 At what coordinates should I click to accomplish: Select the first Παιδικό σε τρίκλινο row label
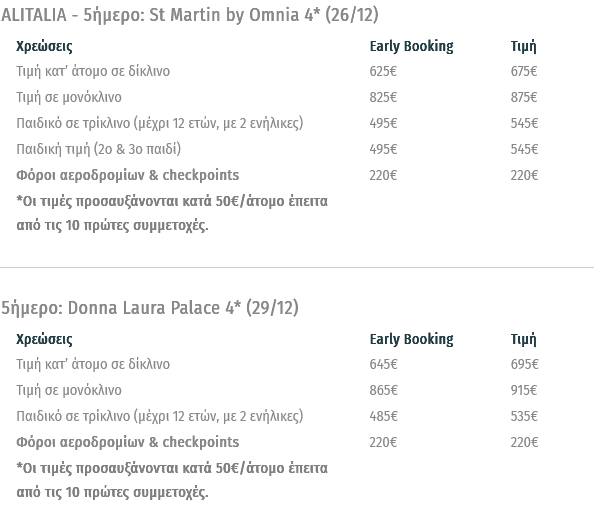click(x=159, y=123)
